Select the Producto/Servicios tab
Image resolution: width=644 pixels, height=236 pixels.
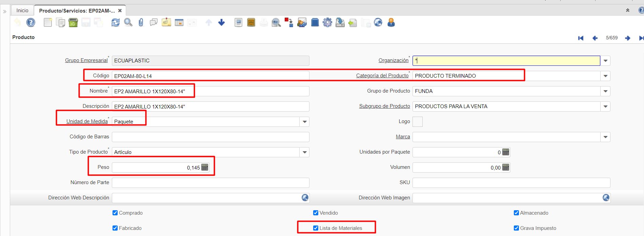(77, 11)
